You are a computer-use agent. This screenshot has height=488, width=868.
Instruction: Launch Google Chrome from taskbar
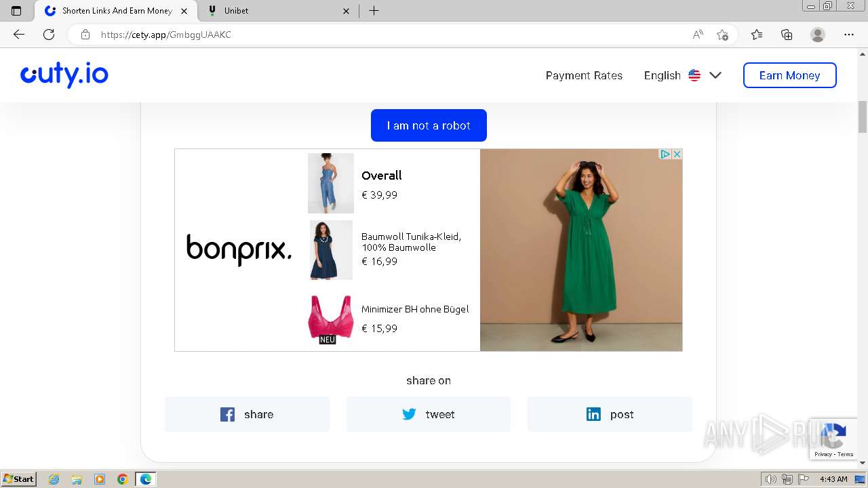coord(123,479)
